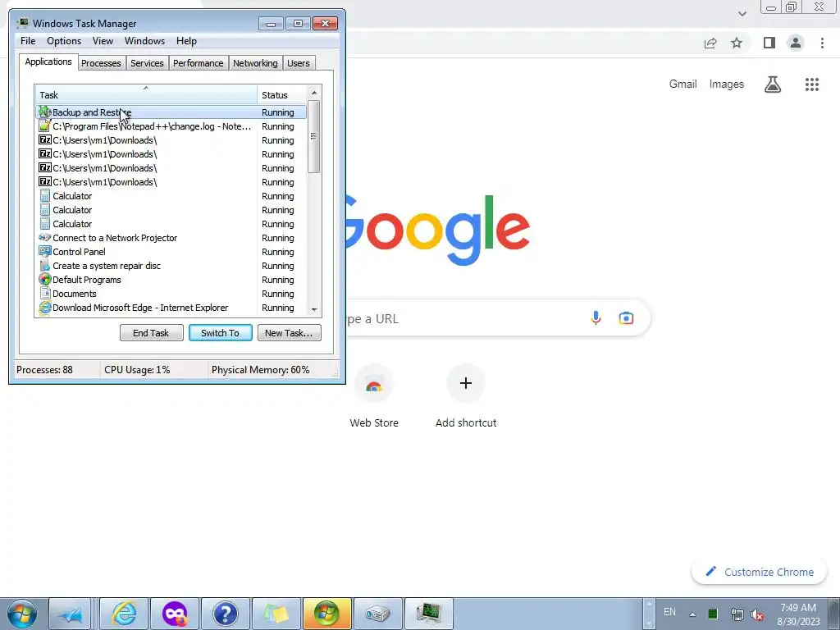Screen dimensions: 840x630
Task: Click the taskbar clock showing 7:49 AM
Action: click(798, 614)
